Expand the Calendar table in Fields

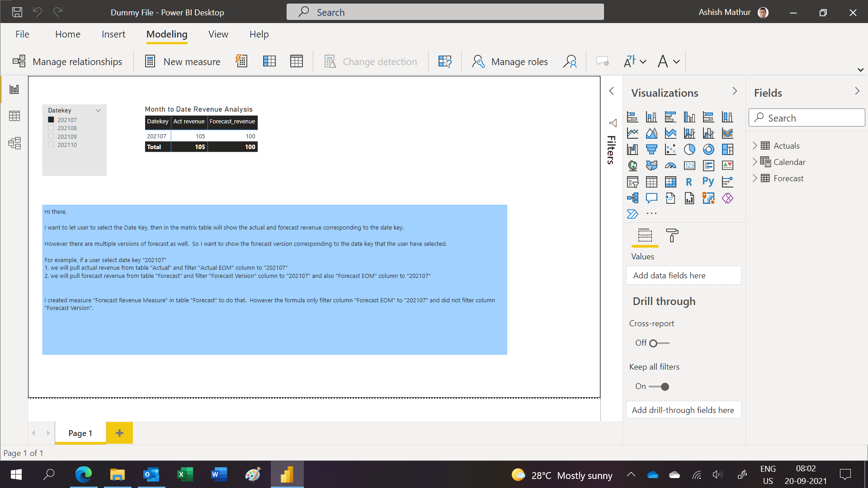coord(755,162)
